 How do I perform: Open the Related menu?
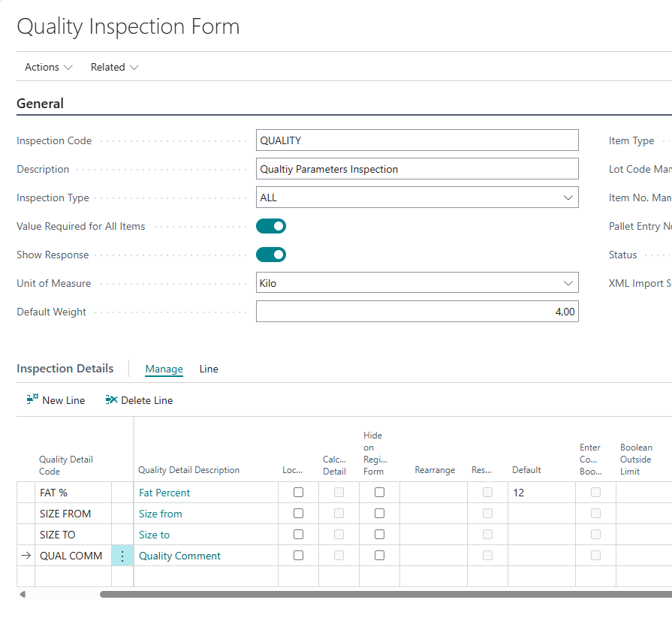click(114, 67)
